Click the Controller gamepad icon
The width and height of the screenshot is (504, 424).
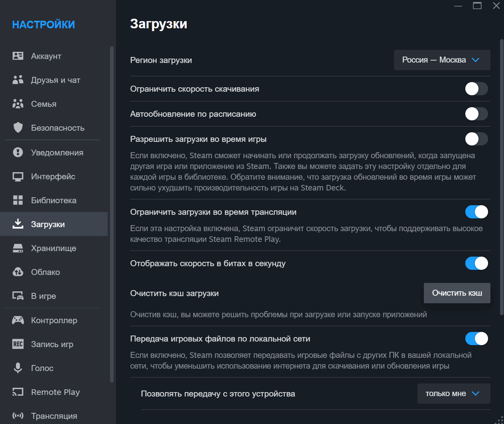coord(18,320)
